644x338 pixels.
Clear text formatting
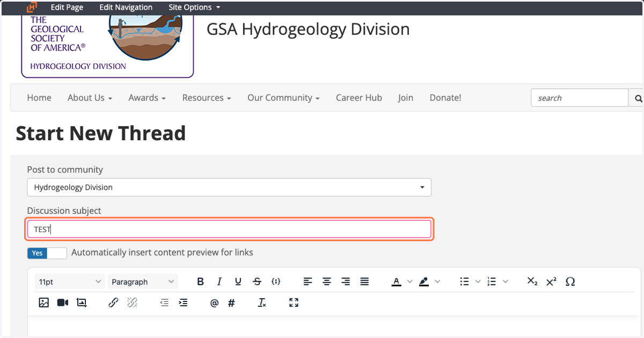(x=262, y=303)
